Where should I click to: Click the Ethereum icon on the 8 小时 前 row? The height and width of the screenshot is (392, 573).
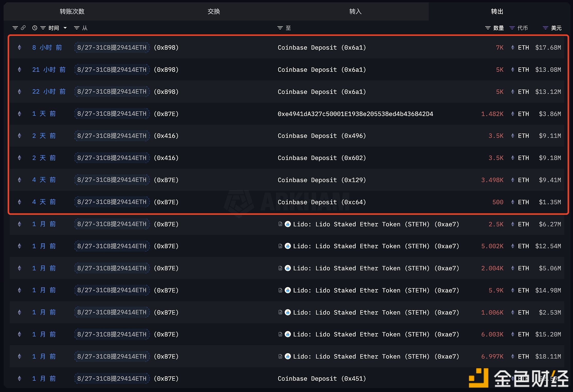click(x=20, y=48)
